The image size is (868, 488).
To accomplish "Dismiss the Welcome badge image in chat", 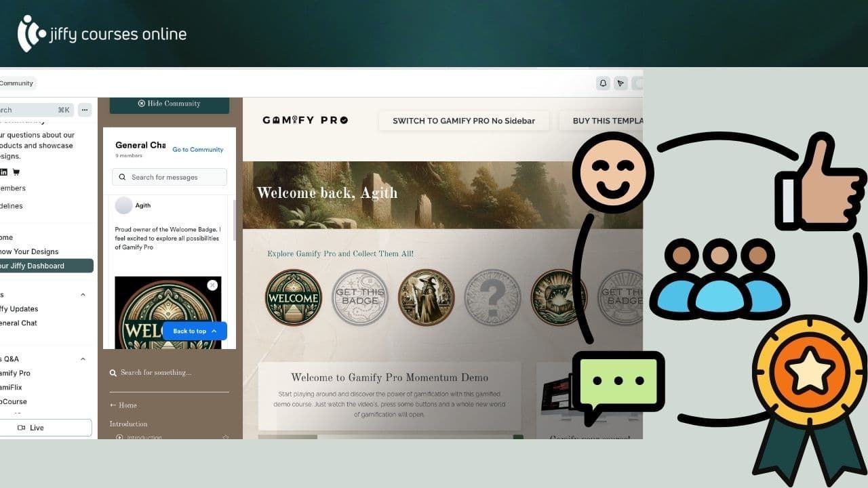I will point(212,285).
